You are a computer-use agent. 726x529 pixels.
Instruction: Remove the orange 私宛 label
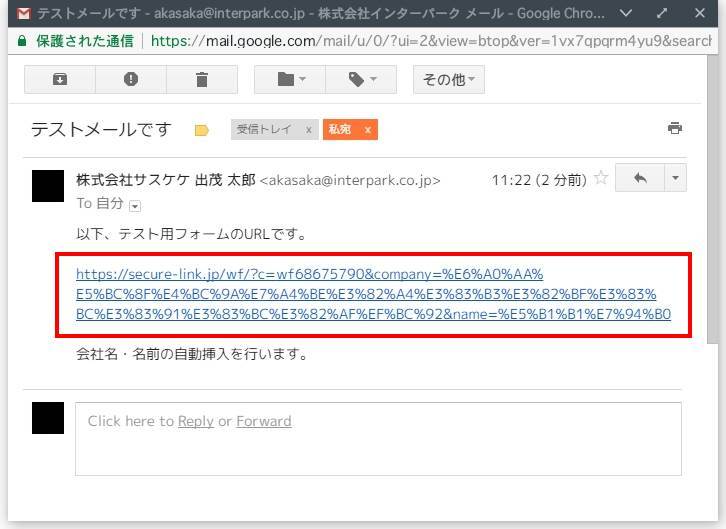tap(368, 130)
